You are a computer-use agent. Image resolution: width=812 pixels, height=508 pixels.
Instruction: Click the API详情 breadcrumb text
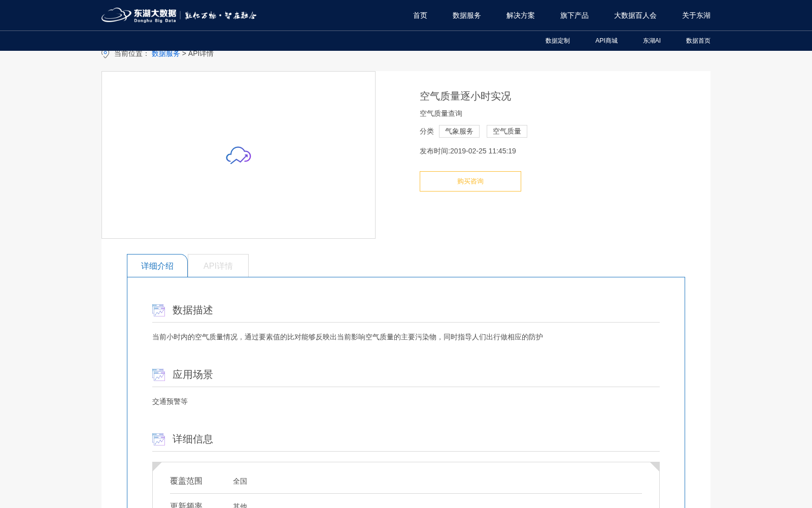(201, 54)
